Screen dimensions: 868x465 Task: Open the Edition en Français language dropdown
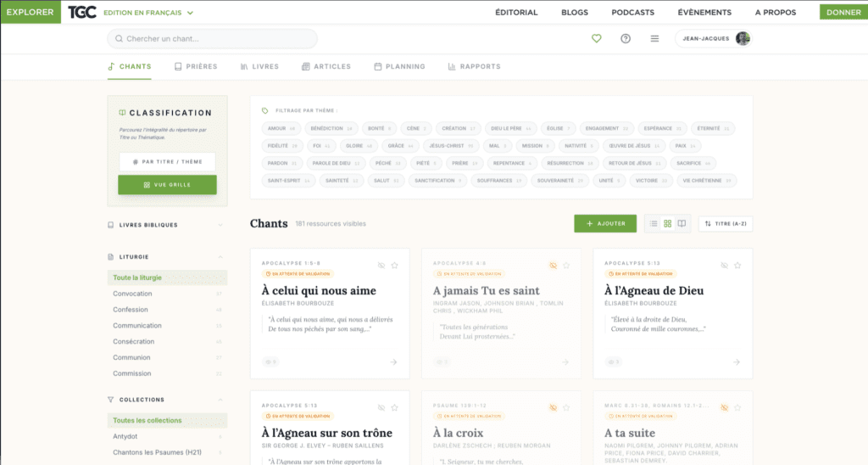coord(148,13)
